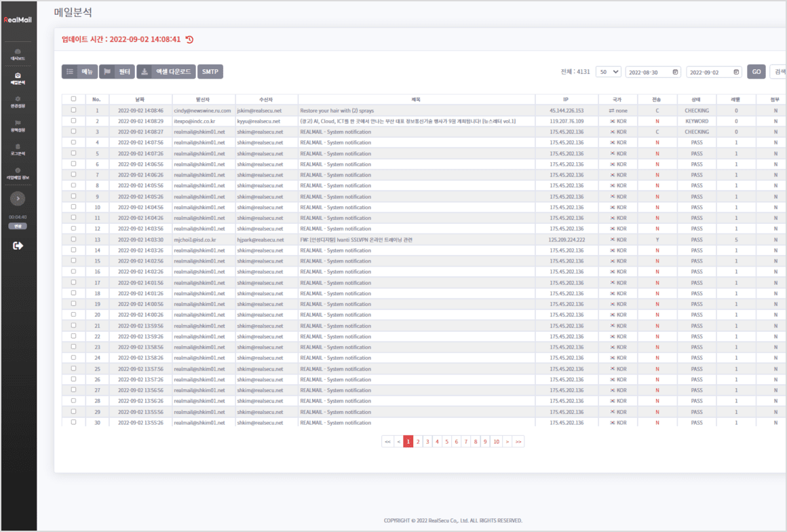787x532 pixels.
Task: Click the 엑셀 다운로드 button
Action: point(166,72)
